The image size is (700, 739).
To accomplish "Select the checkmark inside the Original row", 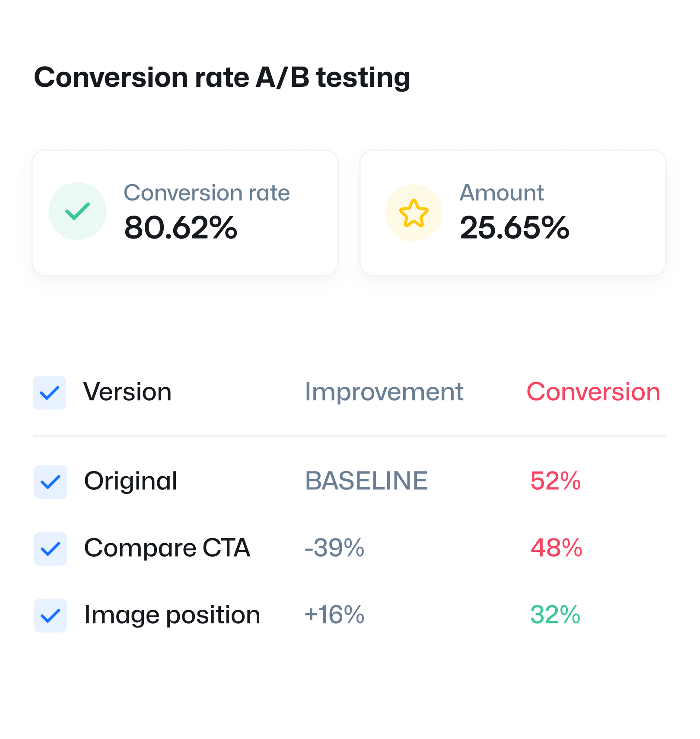I will (x=51, y=481).
